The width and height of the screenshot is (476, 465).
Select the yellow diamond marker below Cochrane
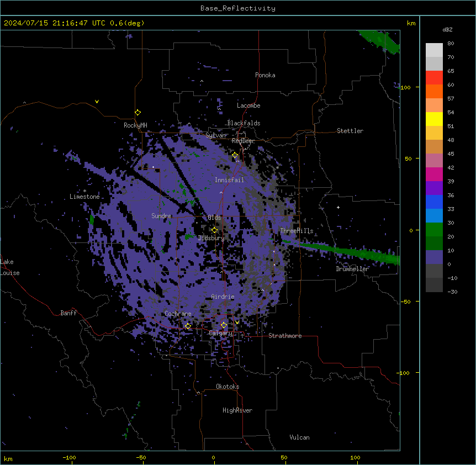coord(188,326)
